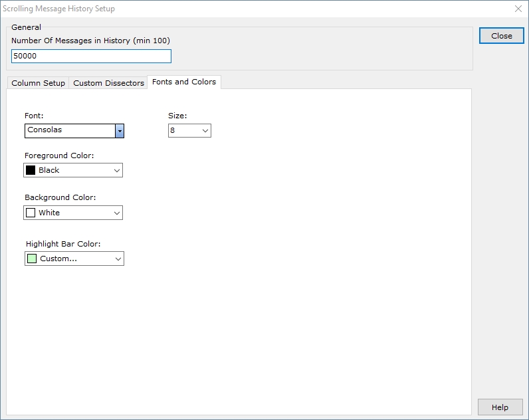Click the Consolas font name text box

pyautogui.click(x=70, y=130)
